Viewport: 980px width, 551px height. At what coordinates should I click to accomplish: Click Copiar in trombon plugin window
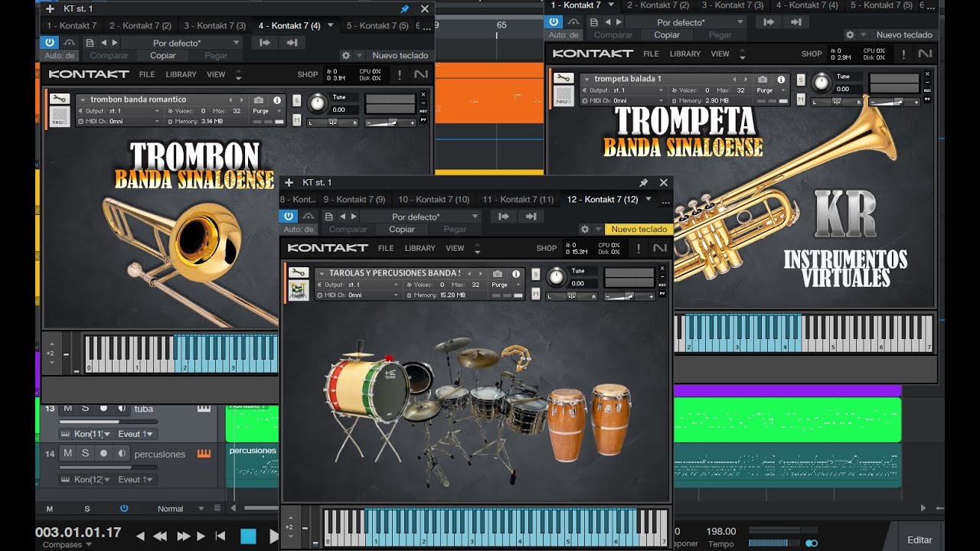click(x=163, y=55)
